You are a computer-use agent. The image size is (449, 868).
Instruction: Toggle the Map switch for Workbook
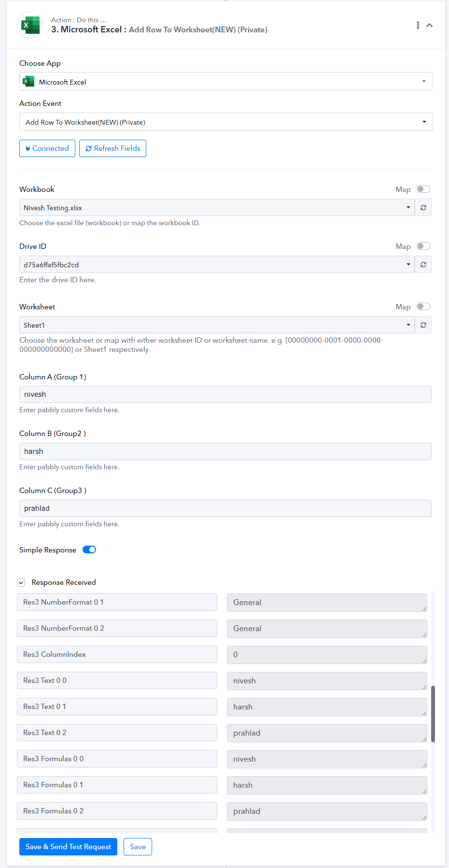point(423,189)
